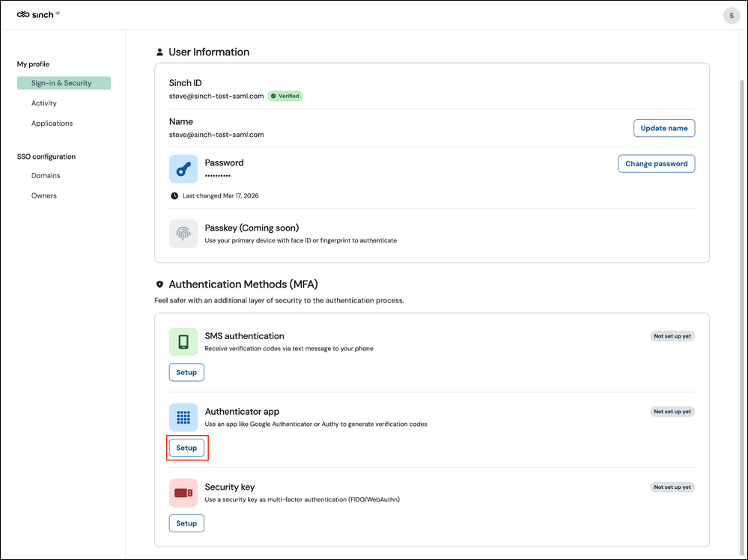Click the User Information person icon
Screen dimensions: 748x560
(x=159, y=52)
